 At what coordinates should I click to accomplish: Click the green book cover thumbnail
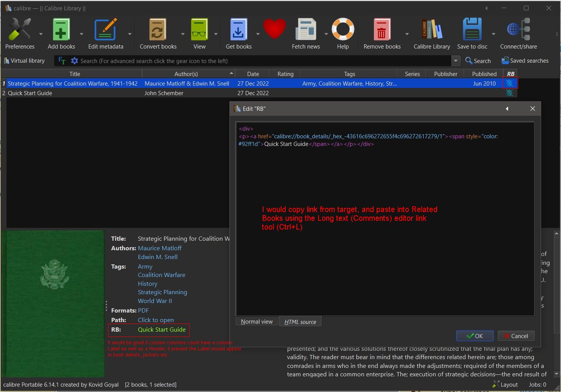[53, 304]
